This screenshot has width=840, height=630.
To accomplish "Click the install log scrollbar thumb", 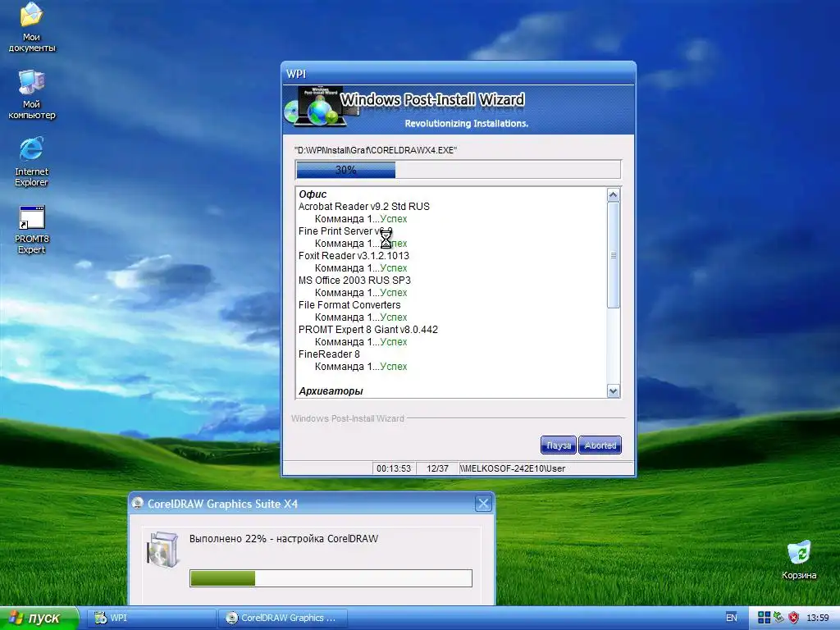I will [614, 255].
